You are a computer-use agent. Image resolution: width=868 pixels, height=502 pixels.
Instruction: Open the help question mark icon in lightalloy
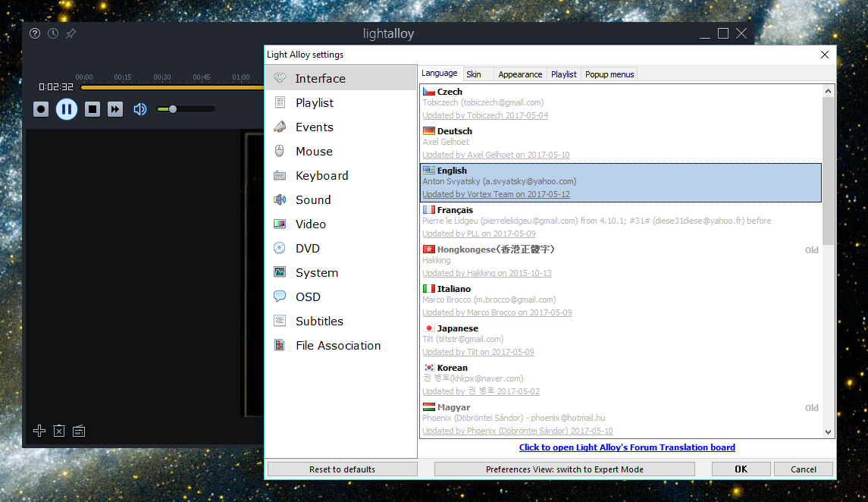(x=35, y=33)
